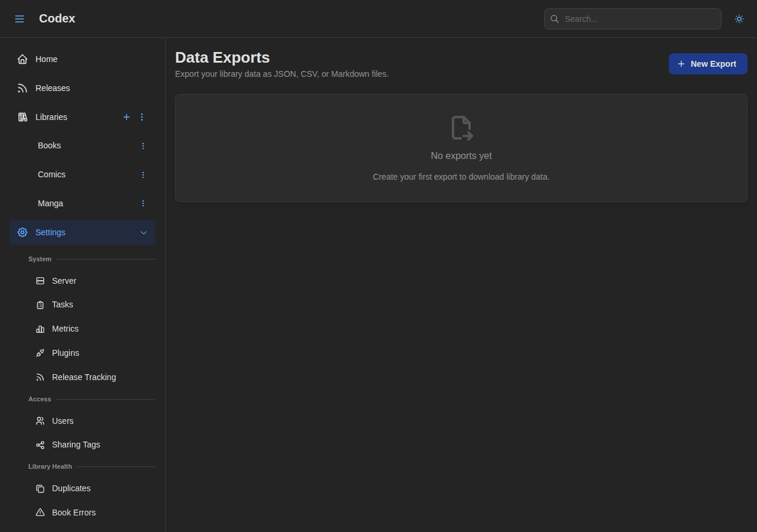Click the Library Health section label
The image size is (757, 532).
(x=50, y=466)
